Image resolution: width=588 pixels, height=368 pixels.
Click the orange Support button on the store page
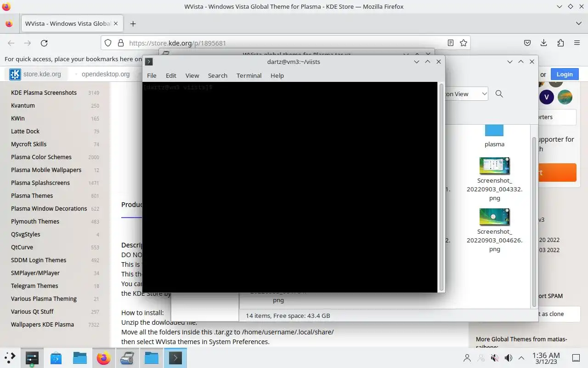pos(556,172)
